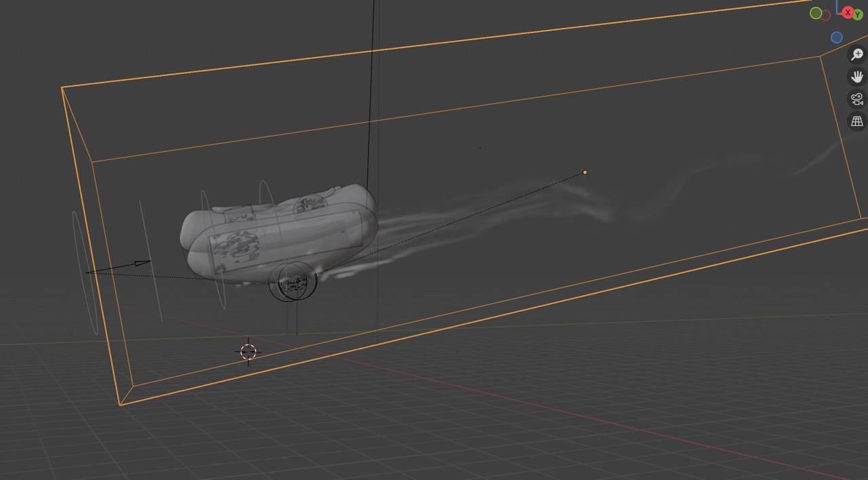Select the orange origin dot of domain
Screen dimensions: 868x480
point(585,172)
